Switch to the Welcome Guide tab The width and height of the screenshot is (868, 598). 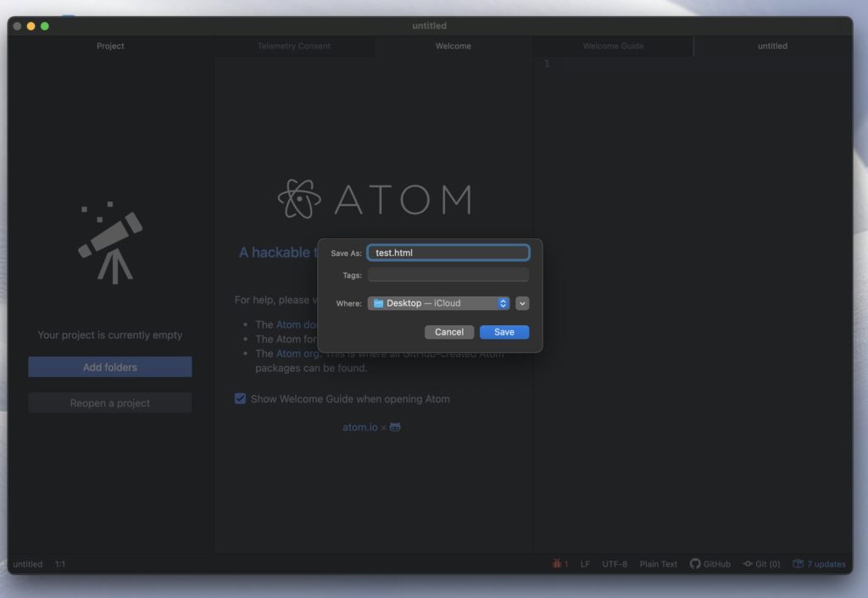(x=613, y=46)
